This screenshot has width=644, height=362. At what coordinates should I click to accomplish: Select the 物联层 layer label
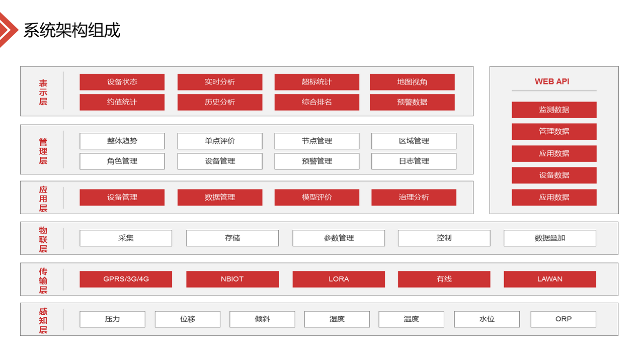click(43, 239)
